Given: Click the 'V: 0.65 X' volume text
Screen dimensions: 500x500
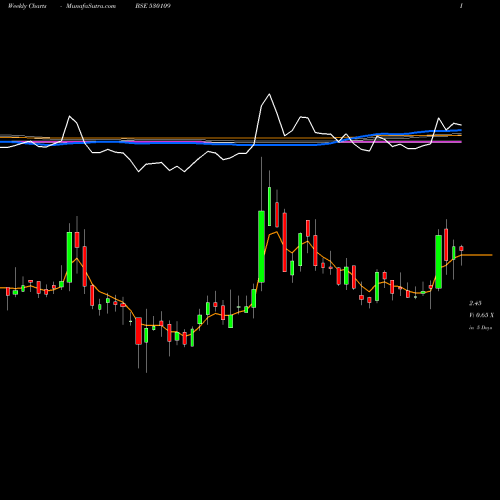Looking at the screenshot, I should point(481,315).
